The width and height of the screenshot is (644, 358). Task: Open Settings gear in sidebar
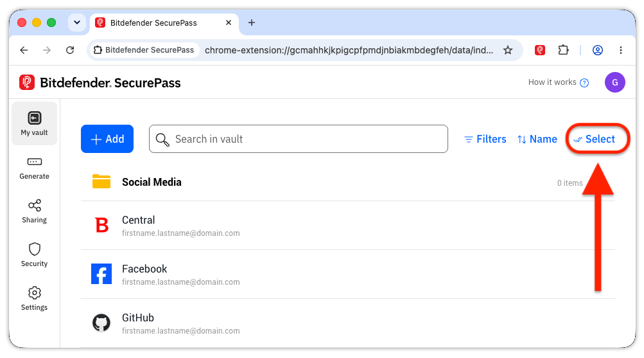click(x=35, y=299)
